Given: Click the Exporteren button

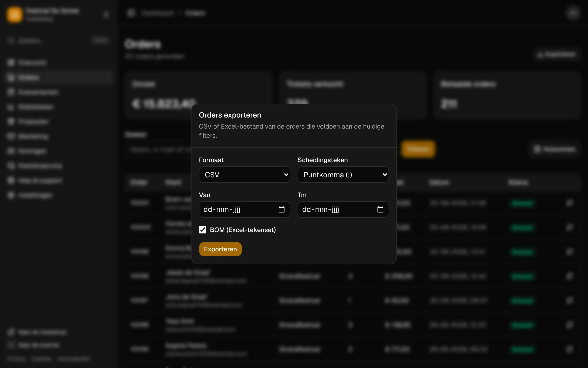Looking at the screenshot, I should (220, 249).
